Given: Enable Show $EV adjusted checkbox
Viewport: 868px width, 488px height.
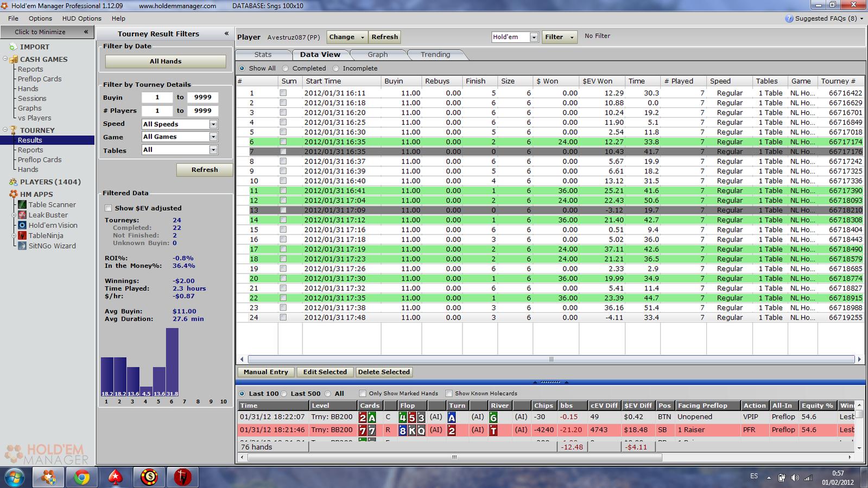Looking at the screenshot, I should point(109,208).
